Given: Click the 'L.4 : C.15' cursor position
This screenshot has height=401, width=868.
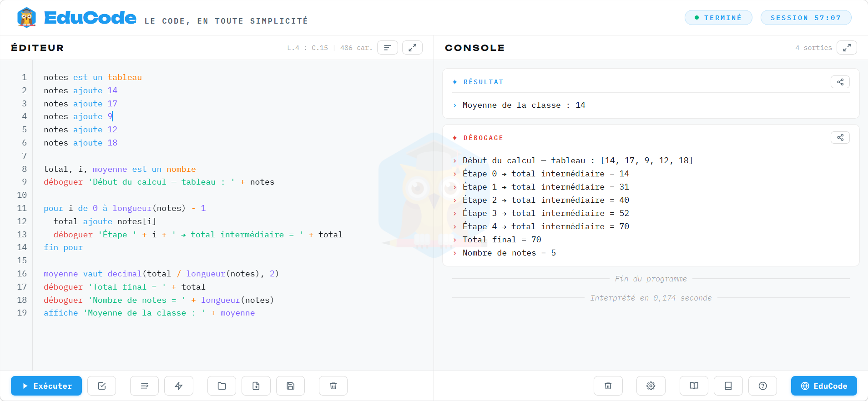Looking at the screenshot, I should pos(308,48).
